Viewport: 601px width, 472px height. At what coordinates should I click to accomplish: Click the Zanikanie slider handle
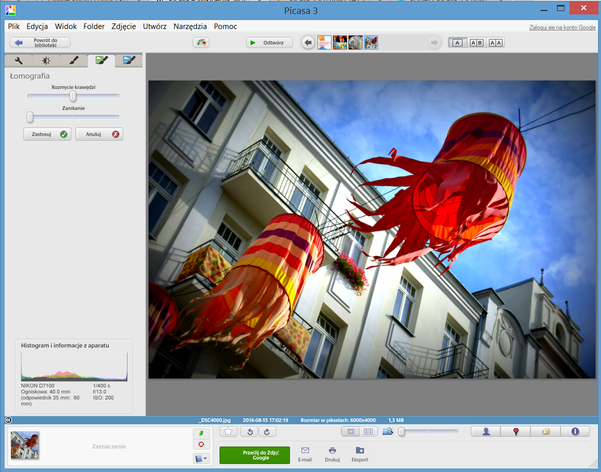tap(30, 117)
